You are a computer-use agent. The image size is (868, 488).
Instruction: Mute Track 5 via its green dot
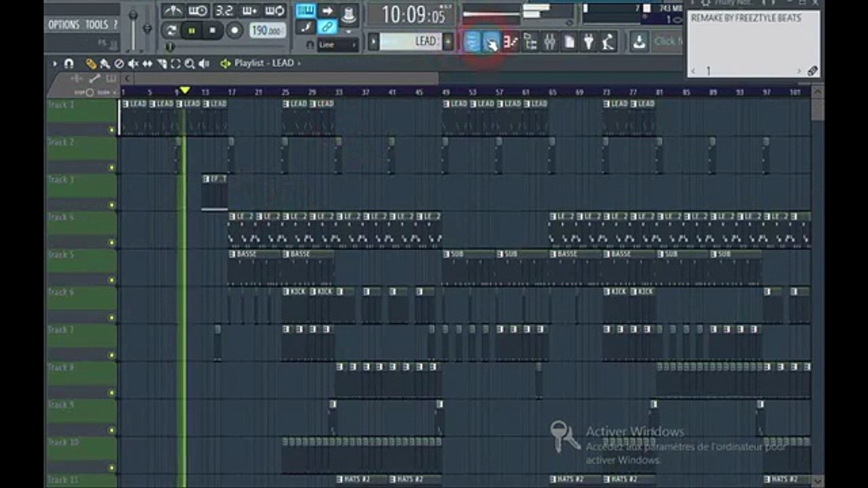tap(112, 280)
